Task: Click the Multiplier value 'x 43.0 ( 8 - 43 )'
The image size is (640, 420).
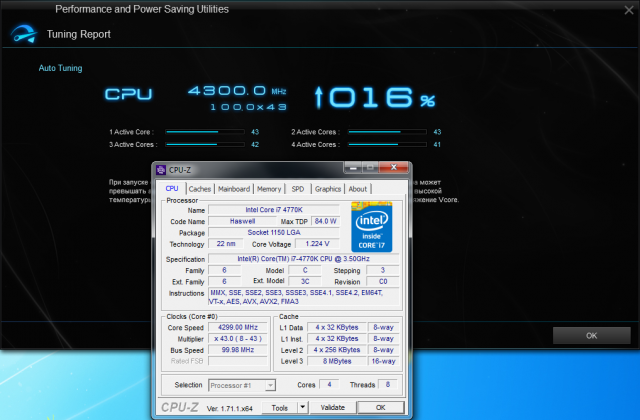Action: coord(238,339)
